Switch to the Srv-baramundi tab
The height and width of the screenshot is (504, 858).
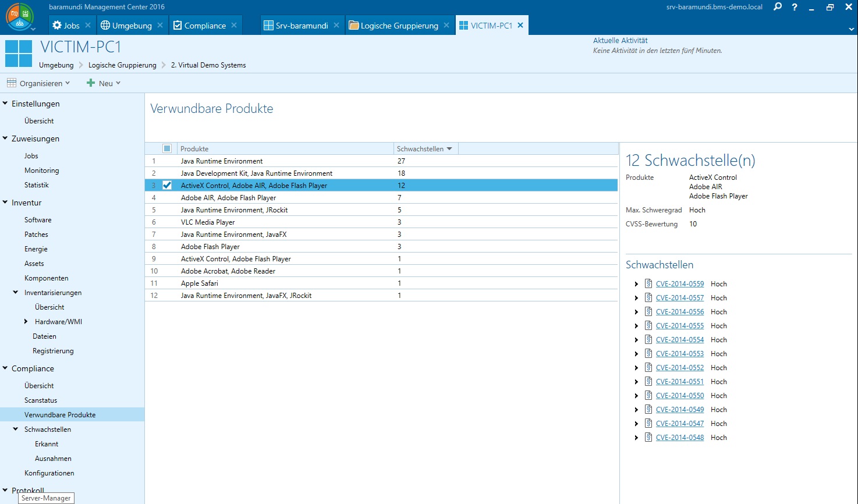point(302,26)
